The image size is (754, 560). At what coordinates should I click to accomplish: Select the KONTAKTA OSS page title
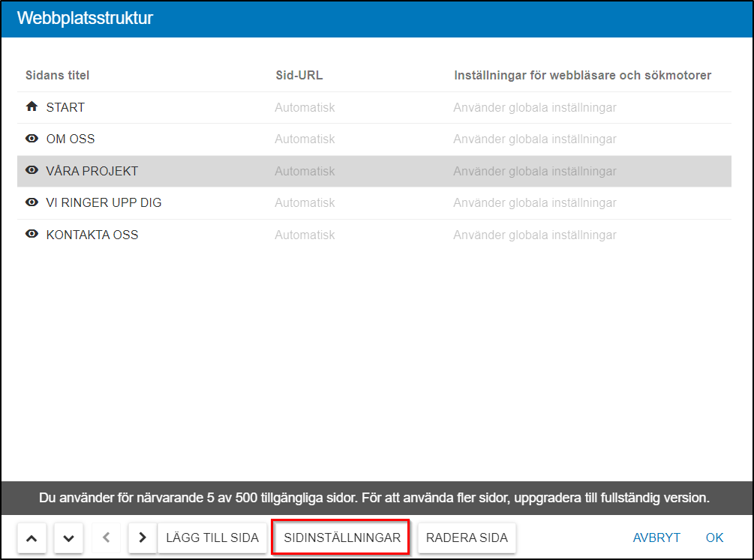(92, 235)
